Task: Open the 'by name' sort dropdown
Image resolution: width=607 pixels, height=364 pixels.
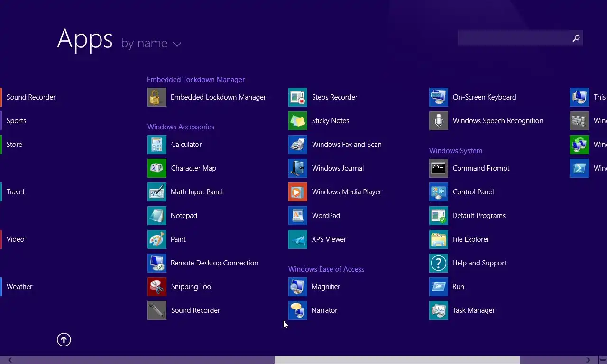Action: [x=151, y=43]
